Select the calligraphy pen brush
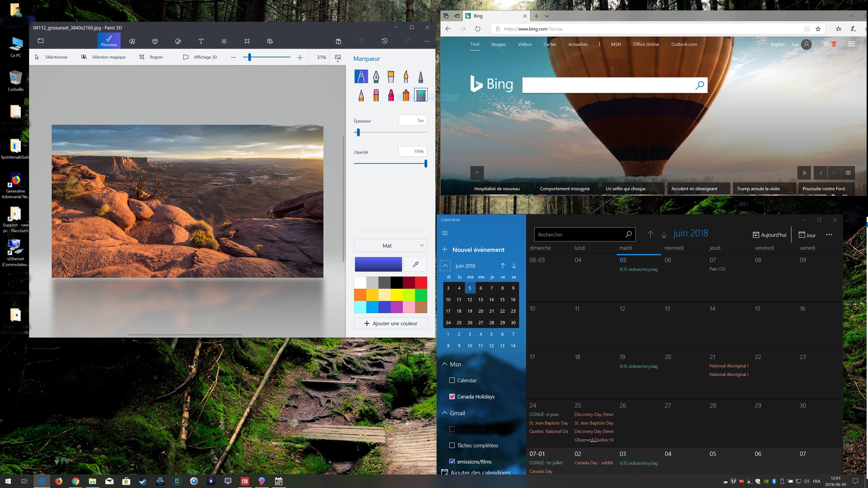The image size is (868, 488). [x=376, y=77]
